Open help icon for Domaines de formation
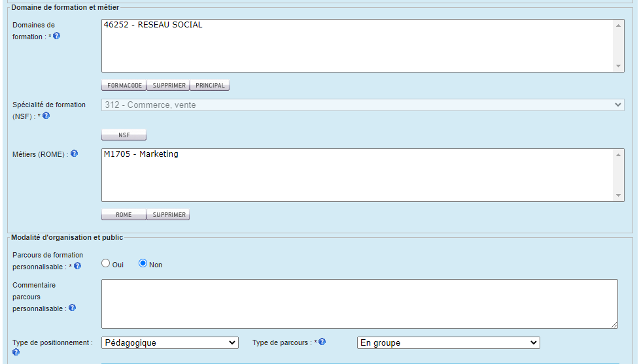The height and width of the screenshot is (364, 639). tap(57, 36)
